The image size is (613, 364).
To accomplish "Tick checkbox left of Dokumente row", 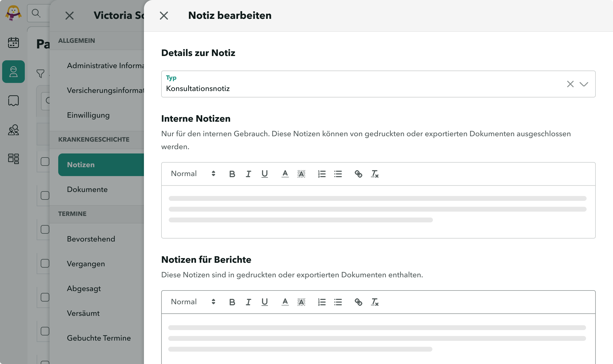I will pyautogui.click(x=45, y=195).
